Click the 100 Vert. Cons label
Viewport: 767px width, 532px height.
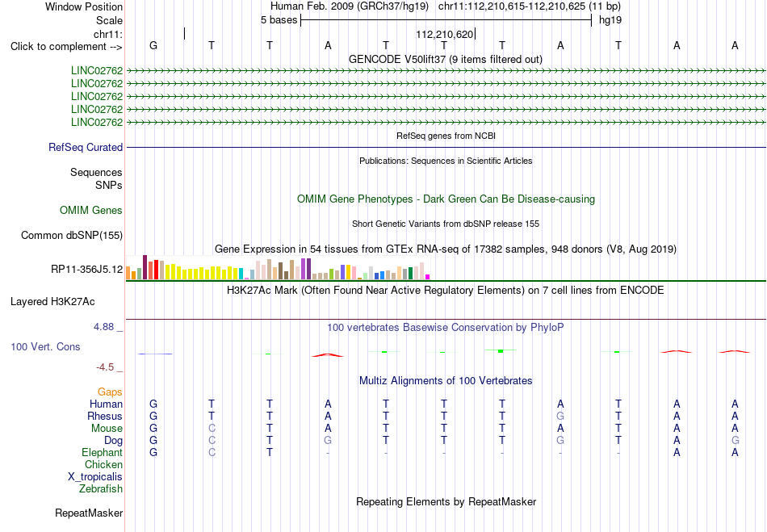tap(45, 346)
